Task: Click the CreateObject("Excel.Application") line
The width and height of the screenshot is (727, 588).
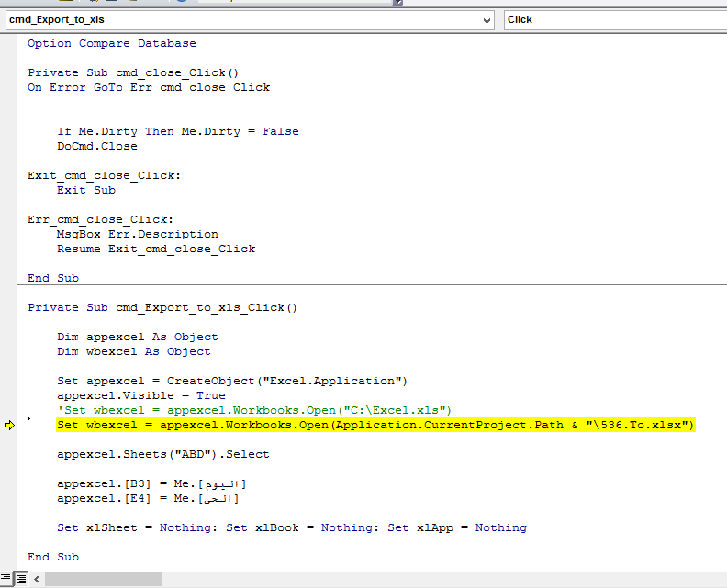Action: 232,381
